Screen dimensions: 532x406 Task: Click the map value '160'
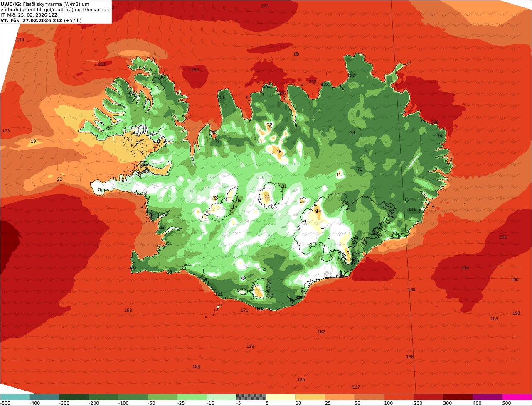[515, 279]
